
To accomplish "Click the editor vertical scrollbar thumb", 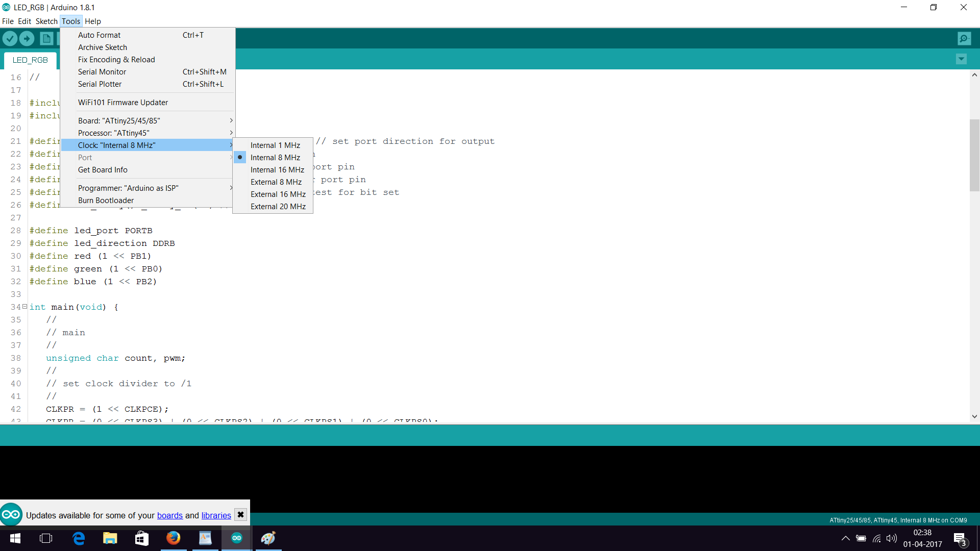I will [974, 155].
